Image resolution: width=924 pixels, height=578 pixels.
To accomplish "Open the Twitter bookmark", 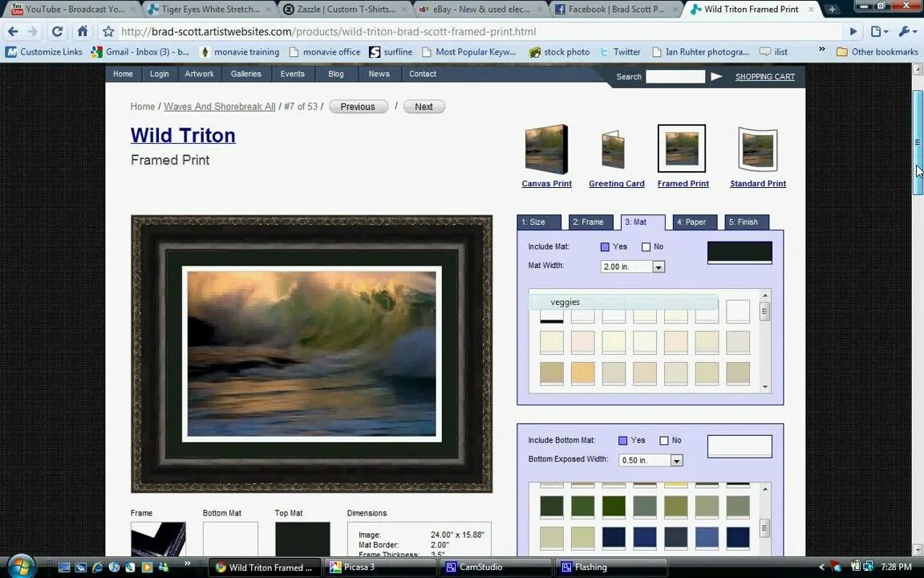I will point(620,52).
